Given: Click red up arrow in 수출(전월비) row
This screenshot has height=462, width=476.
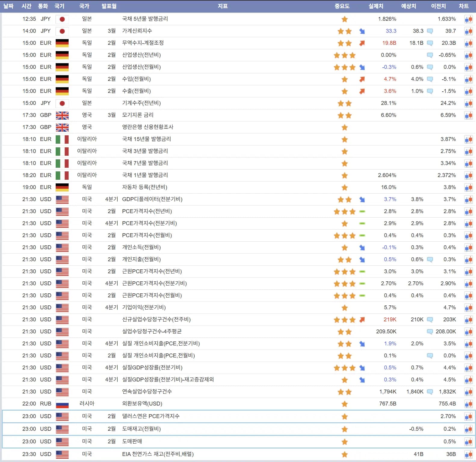Looking at the screenshot, I should point(362,91).
